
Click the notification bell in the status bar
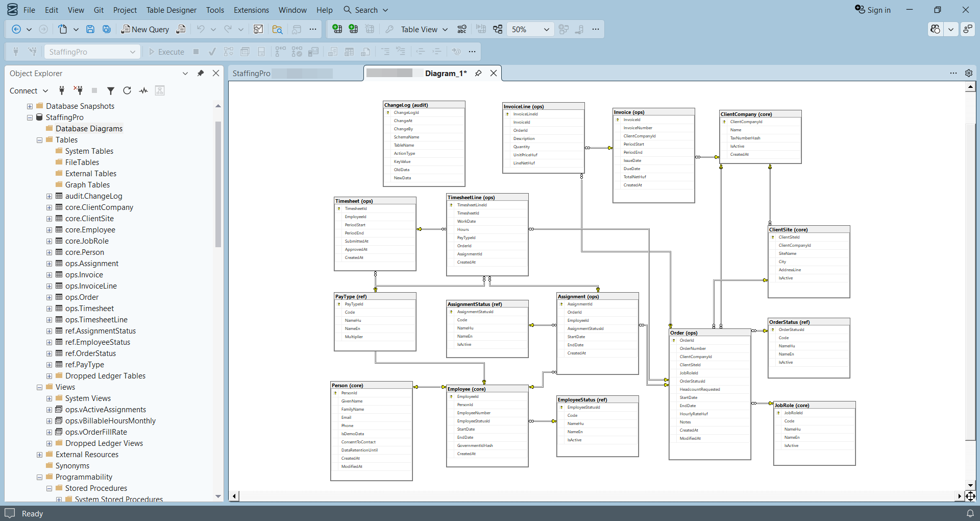pyautogui.click(x=969, y=513)
